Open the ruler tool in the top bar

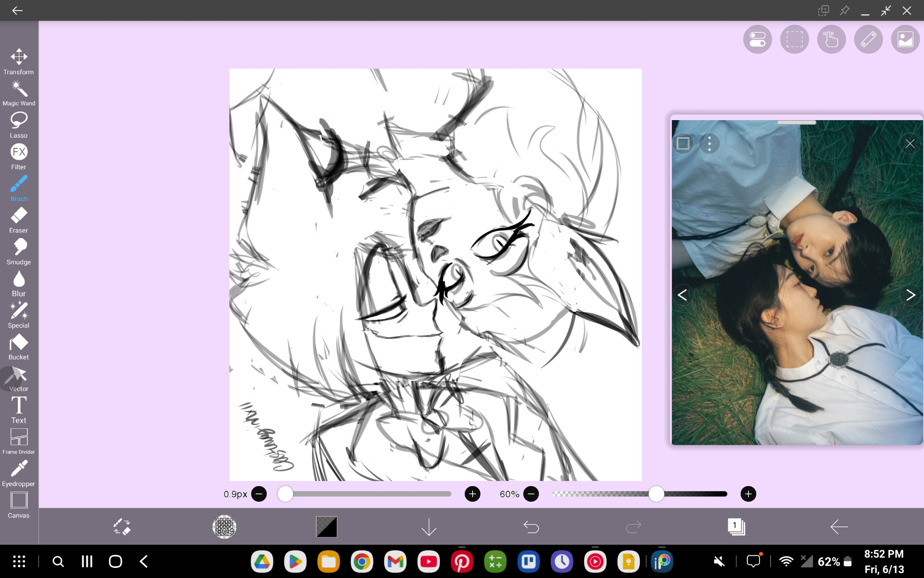868,39
